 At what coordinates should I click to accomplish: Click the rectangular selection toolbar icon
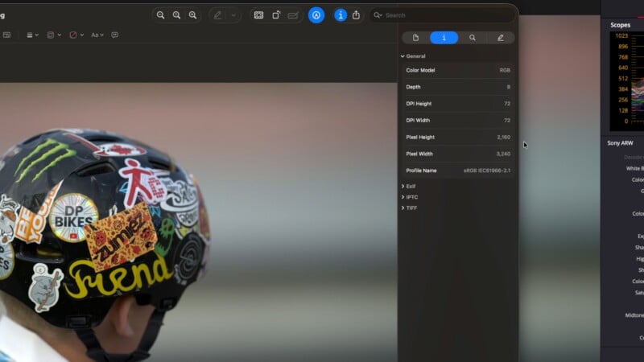(x=258, y=15)
